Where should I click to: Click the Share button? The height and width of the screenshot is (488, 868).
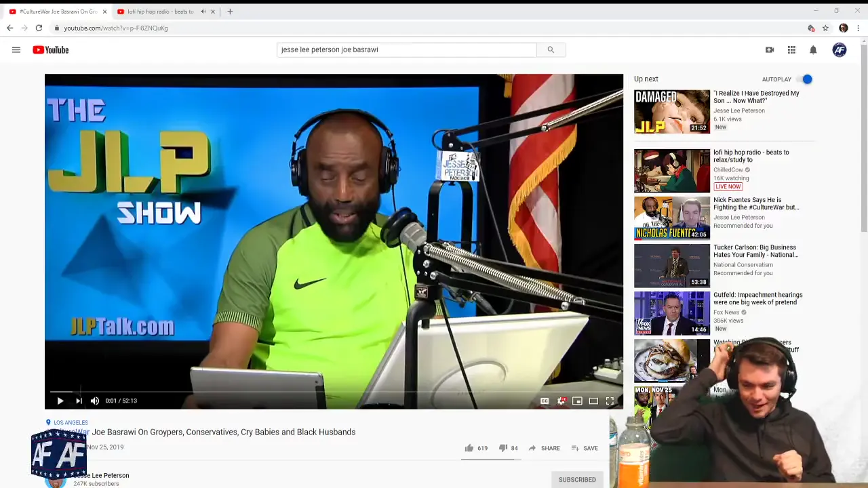click(544, 448)
